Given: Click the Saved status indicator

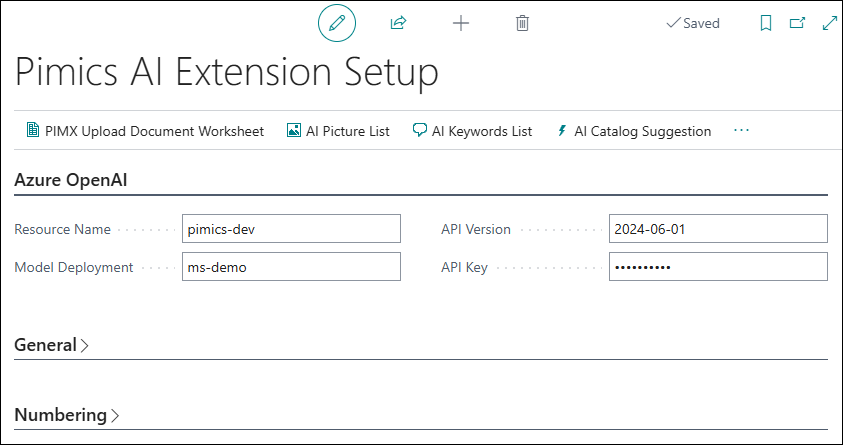Looking at the screenshot, I should 692,23.
